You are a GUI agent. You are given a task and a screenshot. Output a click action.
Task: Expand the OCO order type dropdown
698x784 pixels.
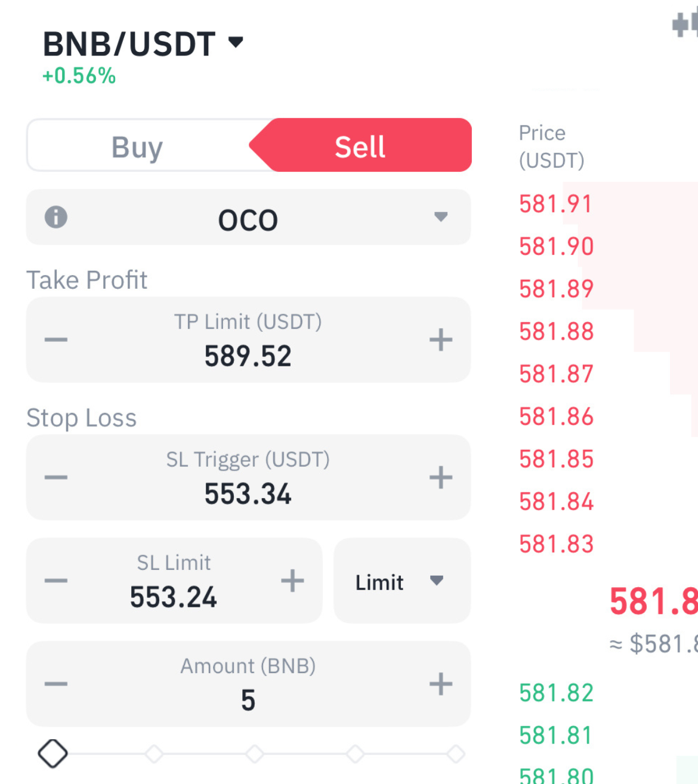[x=440, y=217]
